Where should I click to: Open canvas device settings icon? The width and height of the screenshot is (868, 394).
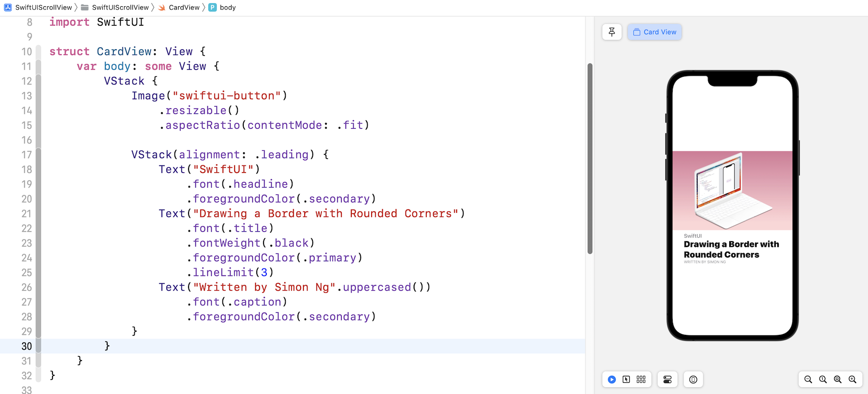pyautogui.click(x=667, y=380)
